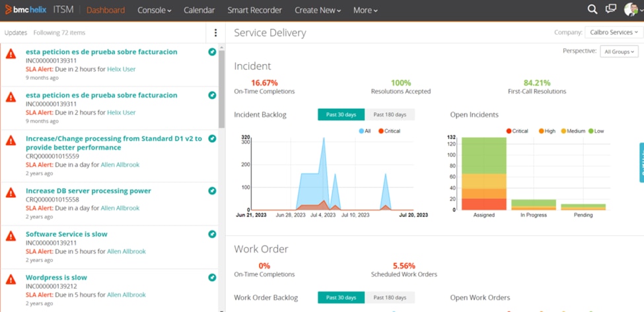The width and height of the screenshot is (644, 312).
Task: Click the teal follow icon for Wordpress is slow
Action: (x=212, y=278)
